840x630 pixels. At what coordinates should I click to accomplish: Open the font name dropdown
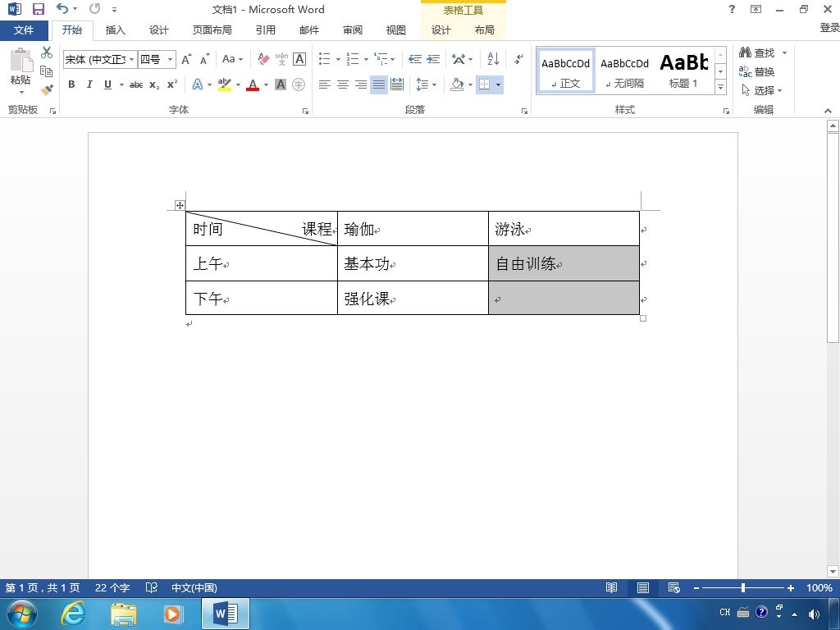132,59
